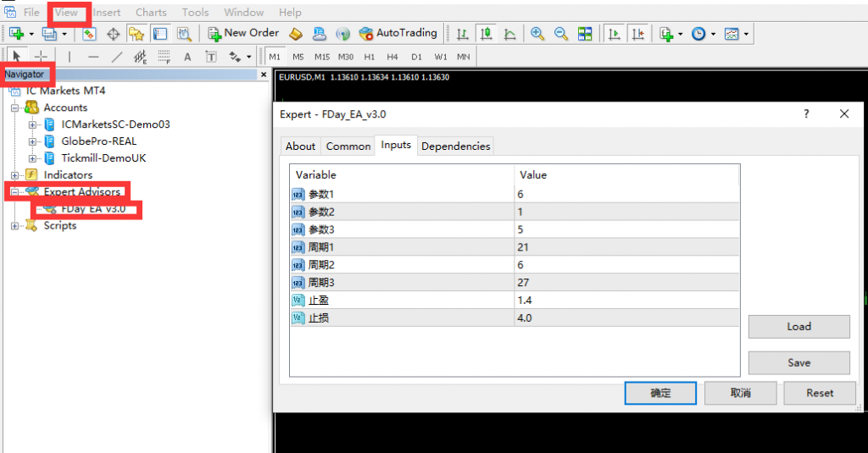Screen dimensions: 868x453
Task: Open the Profiles toolbar icon
Action: point(49,34)
